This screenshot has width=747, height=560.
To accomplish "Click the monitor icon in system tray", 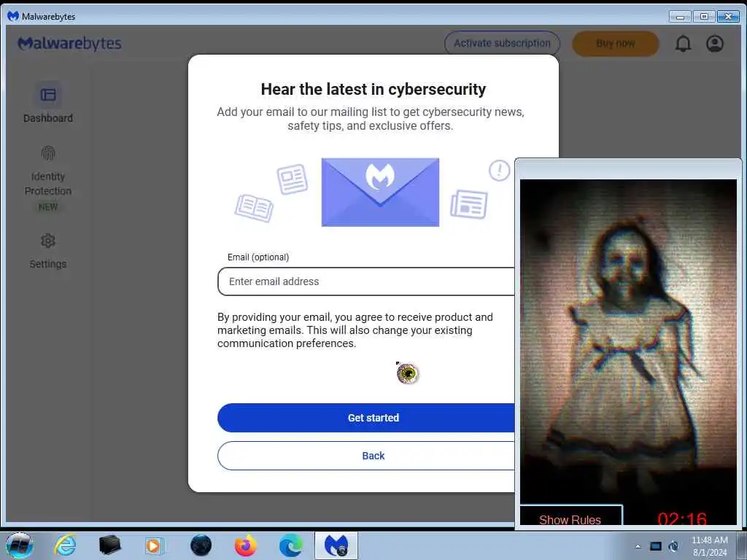I will pos(656,547).
